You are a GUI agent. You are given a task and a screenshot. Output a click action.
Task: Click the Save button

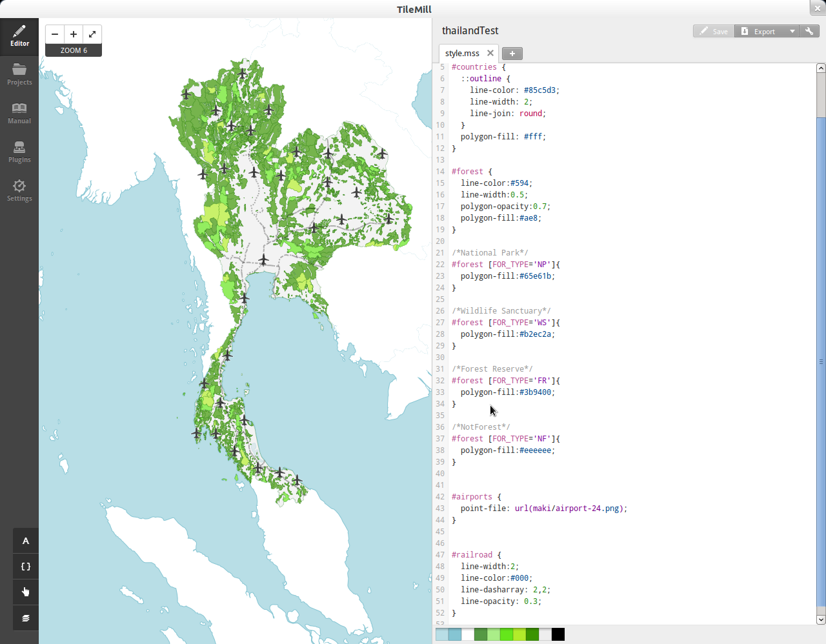(714, 31)
